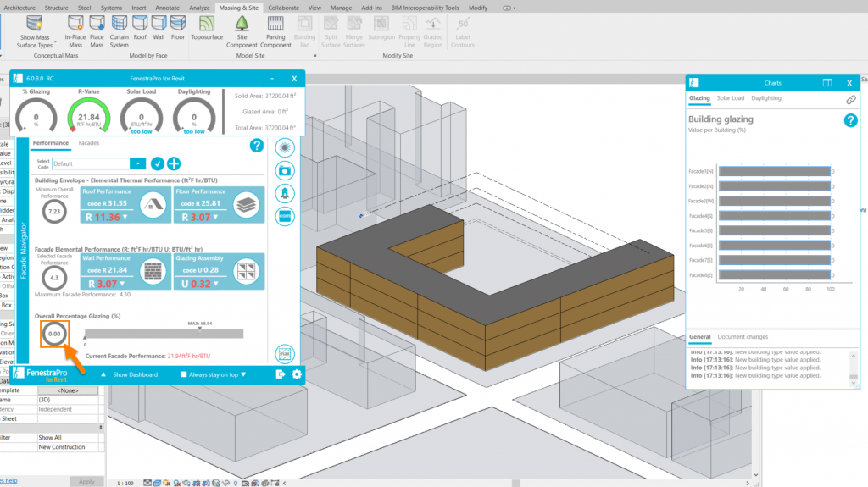The height and width of the screenshot is (487, 868).
Task: Click the sun settings icon in FenestraPro
Action: point(285,147)
